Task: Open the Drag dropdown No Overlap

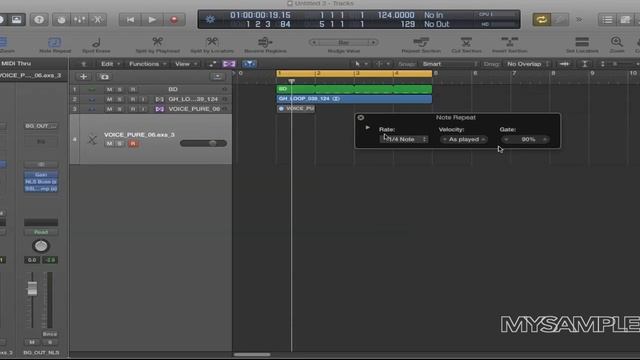Action: pyautogui.click(x=528, y=64)
